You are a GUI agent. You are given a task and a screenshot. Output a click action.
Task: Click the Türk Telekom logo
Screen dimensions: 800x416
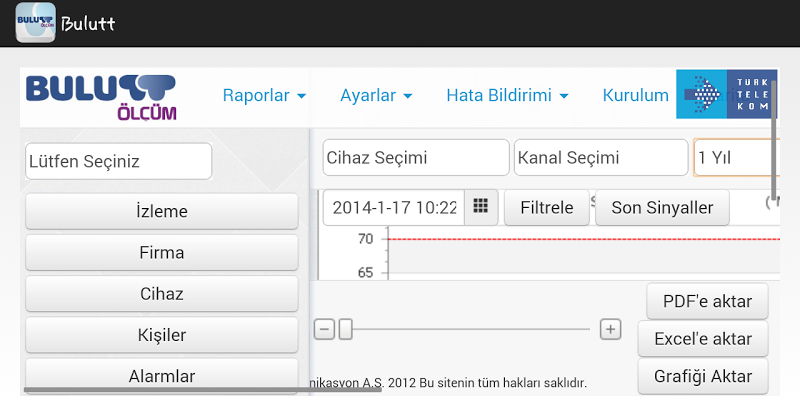[726, 94]
